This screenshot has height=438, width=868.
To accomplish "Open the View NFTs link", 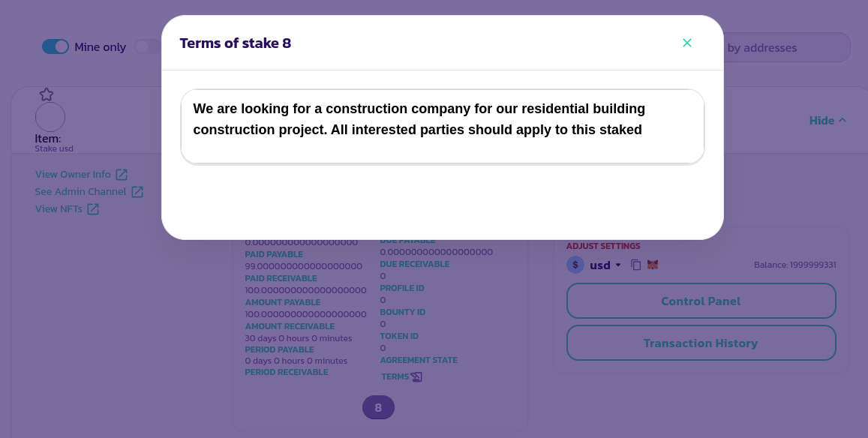I will [59, 209].
